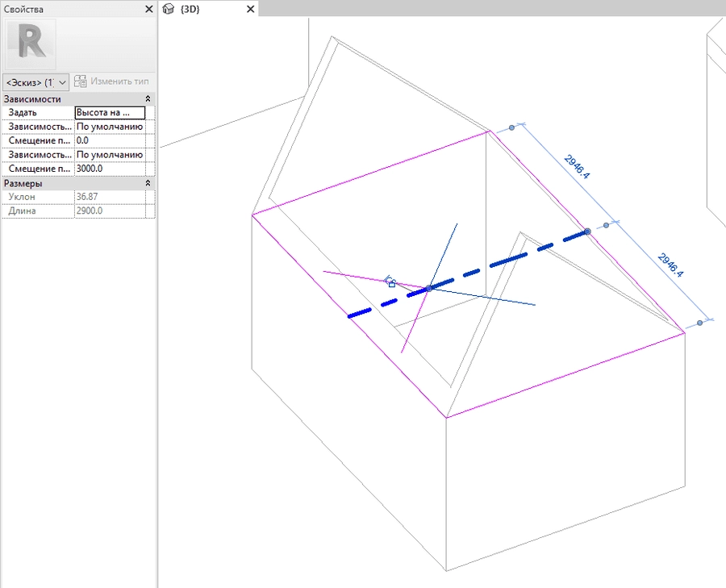Image resolution: width=726 pixels, height=588 pixels.
Task: Click the Задать property label
Action: point(23,112)
